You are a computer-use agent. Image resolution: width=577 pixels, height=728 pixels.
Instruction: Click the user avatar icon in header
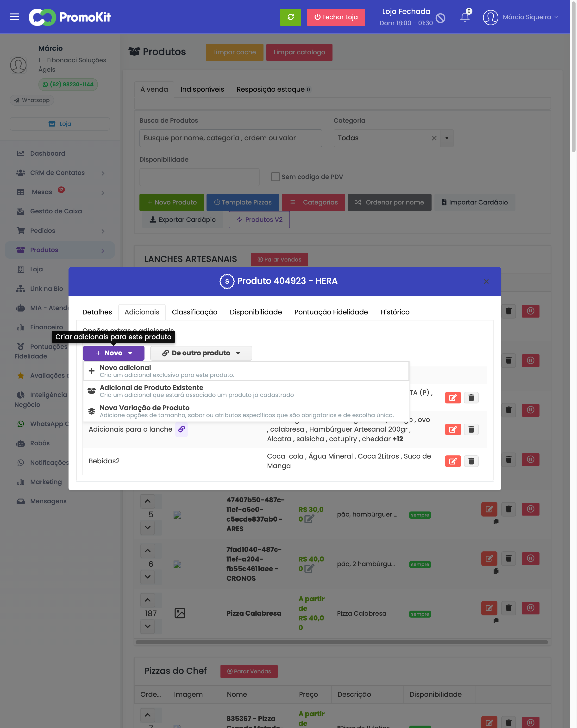pos(490,17)
